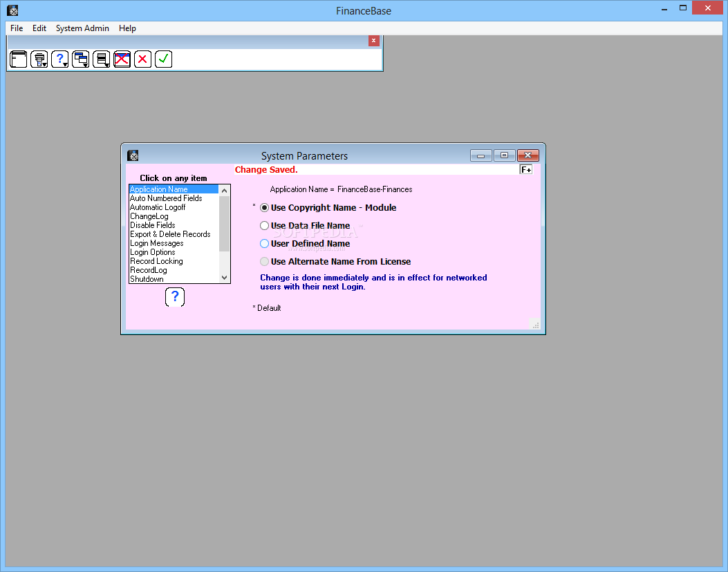Open the list document dropdown icon
The width and height of the screenshot is (728, 572).
(x=101, y=59)
